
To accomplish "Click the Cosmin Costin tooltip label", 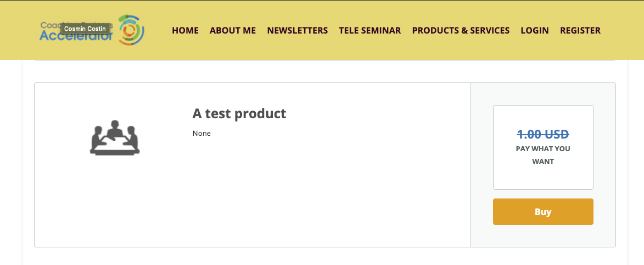I will point(86,29).
